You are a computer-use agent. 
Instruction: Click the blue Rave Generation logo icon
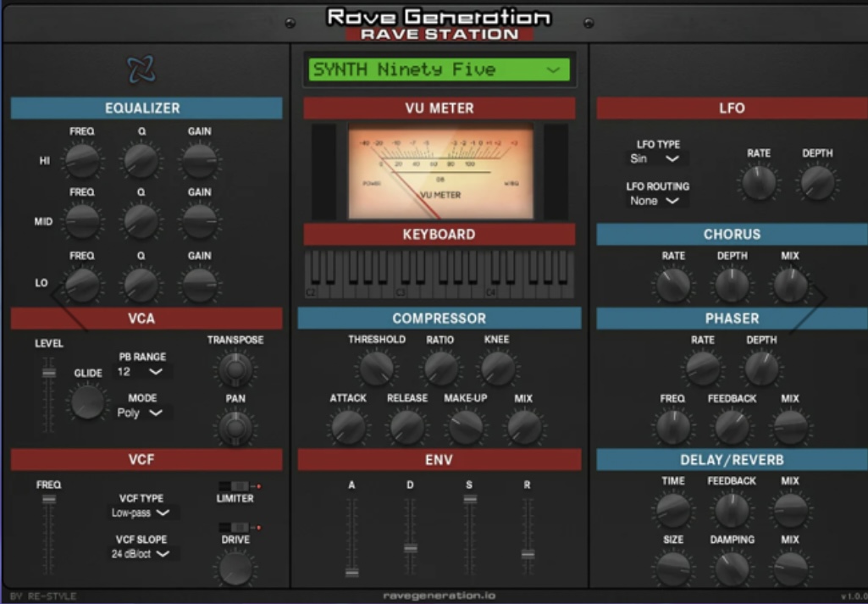pyautogui.click(x=141, y=69)
